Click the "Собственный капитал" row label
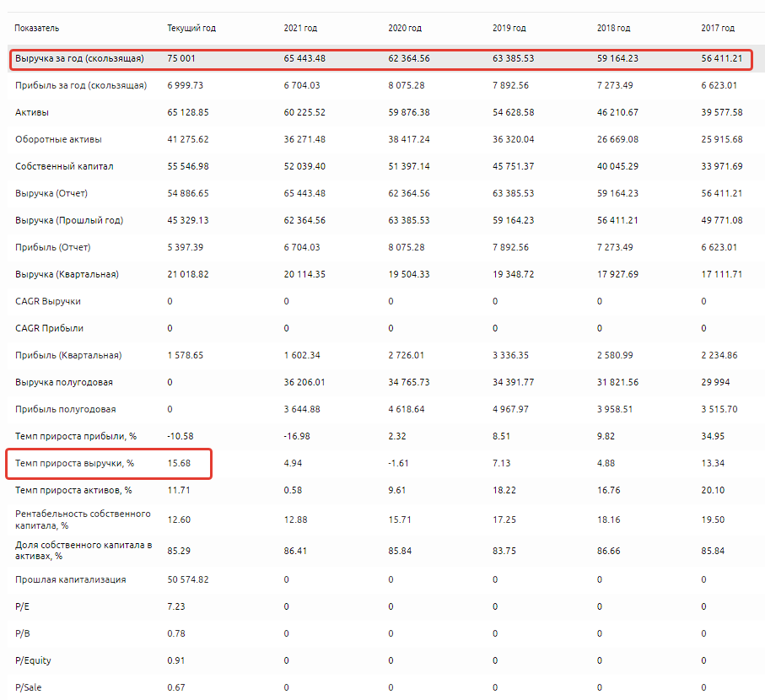 64,166
